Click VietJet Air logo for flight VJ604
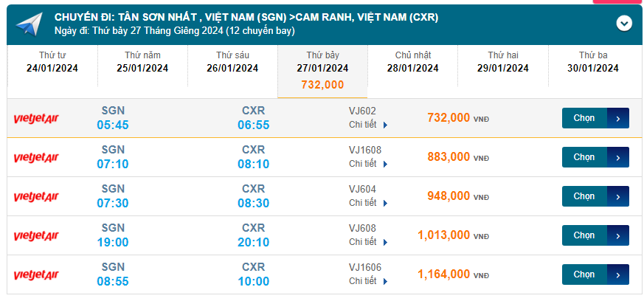This screenshot has width=644, height=304. point(36,196)
